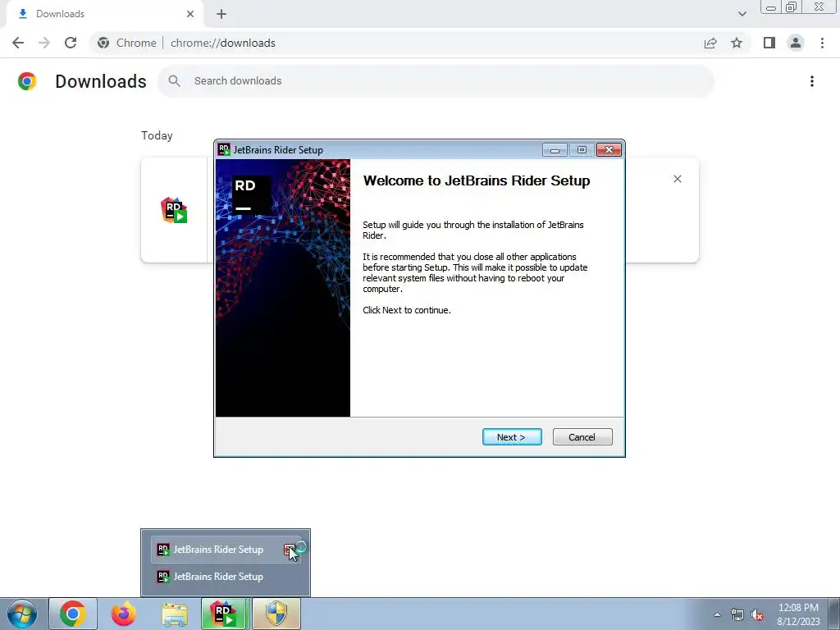Click the muted volume tray icon
This screenshot has height=630, width=840.
click(757, 615)
